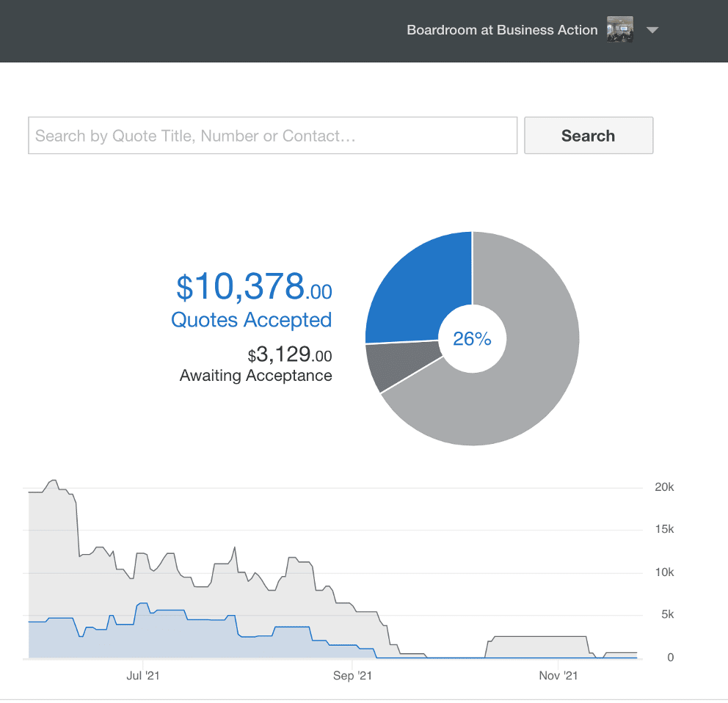Image resolution: width=728 pixels, height=703 pixels.
Task: Click the $3,129.00 awaiting amount
Action: point(290,354)
